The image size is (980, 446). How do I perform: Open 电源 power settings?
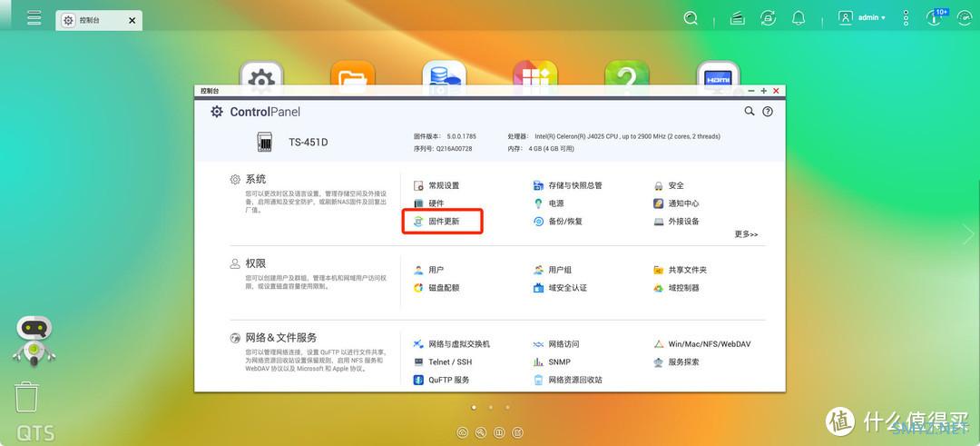pos(549,203)
